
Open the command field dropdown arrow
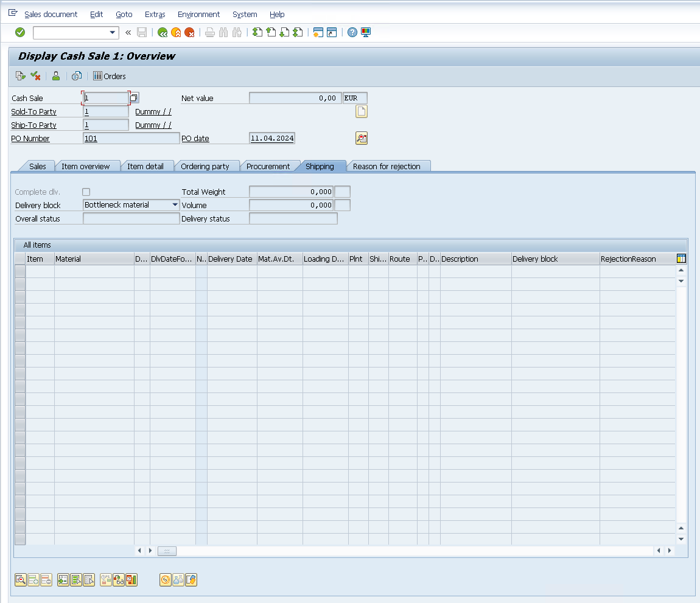pos(113,32)
